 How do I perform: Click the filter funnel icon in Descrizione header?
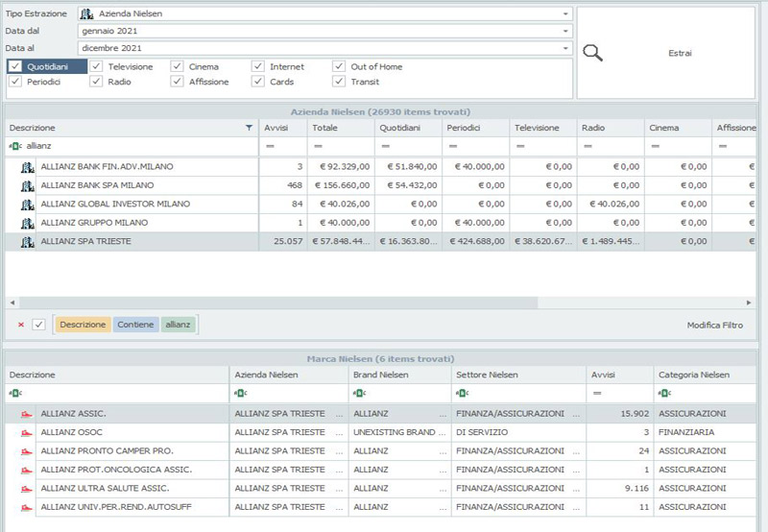tap(250, 128)
